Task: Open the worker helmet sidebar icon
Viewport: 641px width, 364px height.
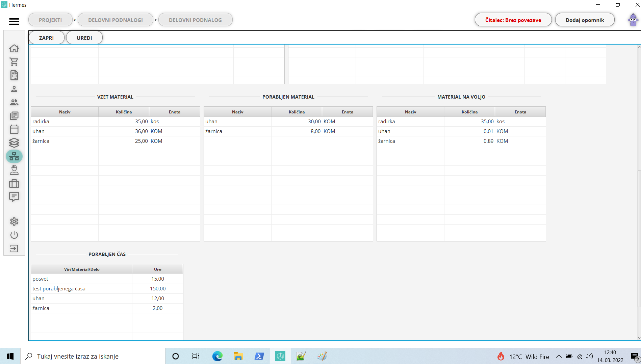Action: 14,170
